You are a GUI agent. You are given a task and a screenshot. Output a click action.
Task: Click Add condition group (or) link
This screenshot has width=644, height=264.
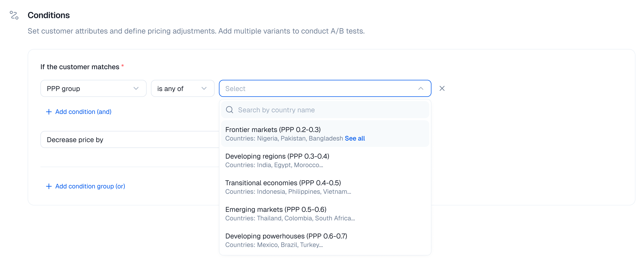[x=90, y=186]
